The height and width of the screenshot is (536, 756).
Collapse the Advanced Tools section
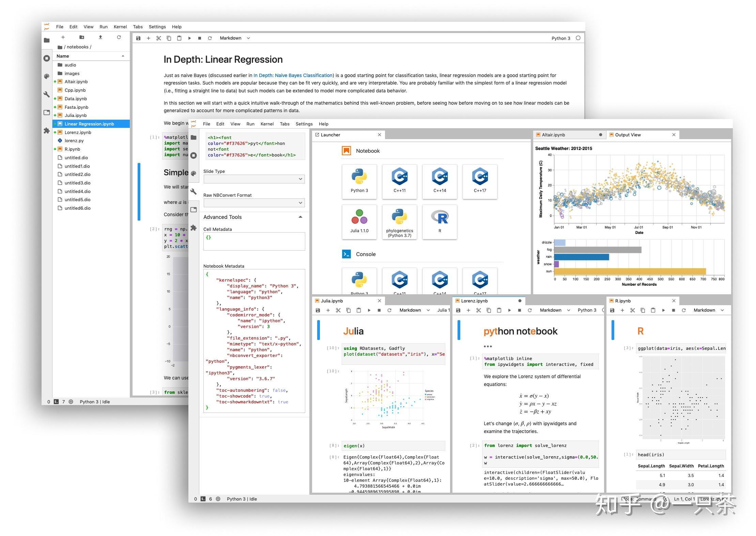tap(300, 217)
